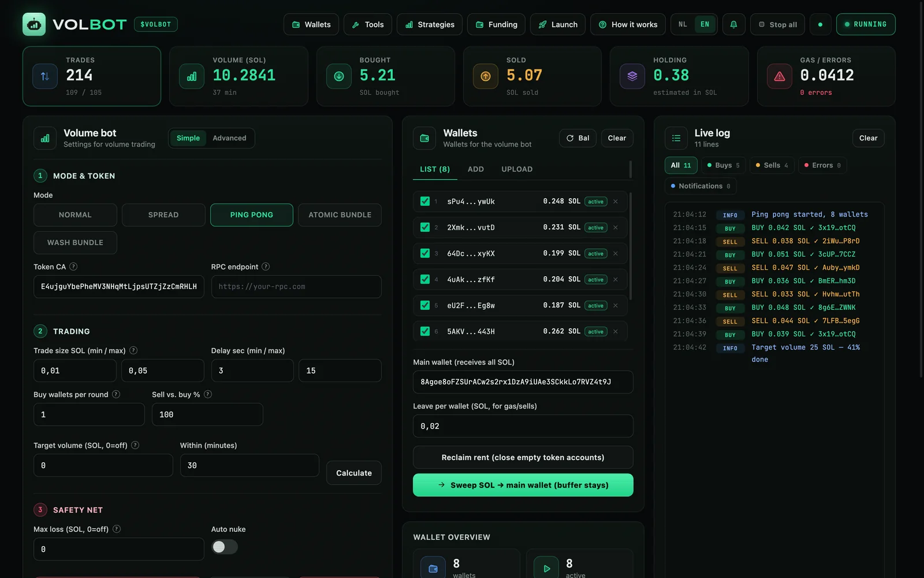Filter live log by Buys
Screen dimensions: 924x578
pos(724,165)
